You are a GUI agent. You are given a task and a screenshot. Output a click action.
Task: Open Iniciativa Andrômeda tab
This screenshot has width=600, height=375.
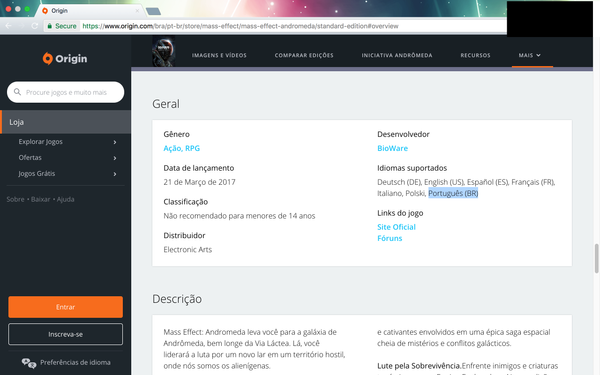pyautogui.click(x=397, y=55)
